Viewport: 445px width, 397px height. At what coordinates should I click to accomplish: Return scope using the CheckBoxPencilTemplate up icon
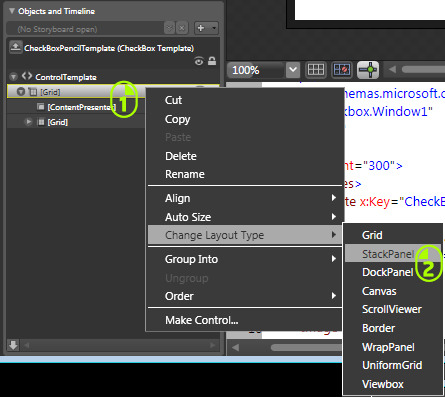coord(15,48)
